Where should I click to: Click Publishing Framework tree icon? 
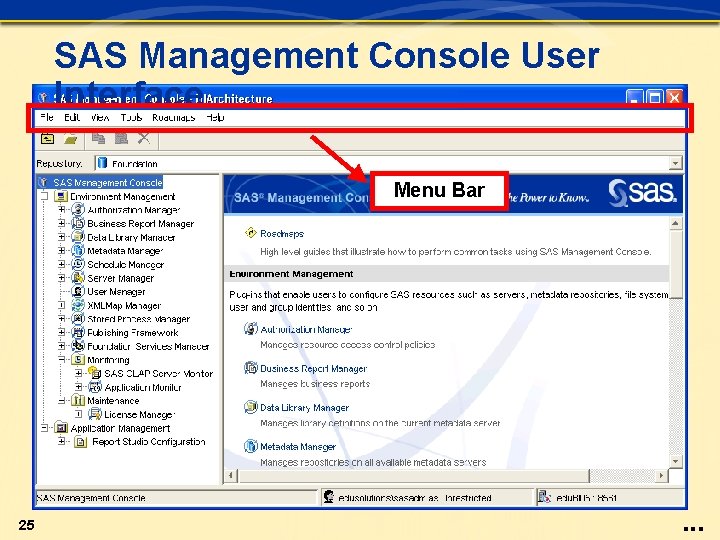click(x=78, y=332)
